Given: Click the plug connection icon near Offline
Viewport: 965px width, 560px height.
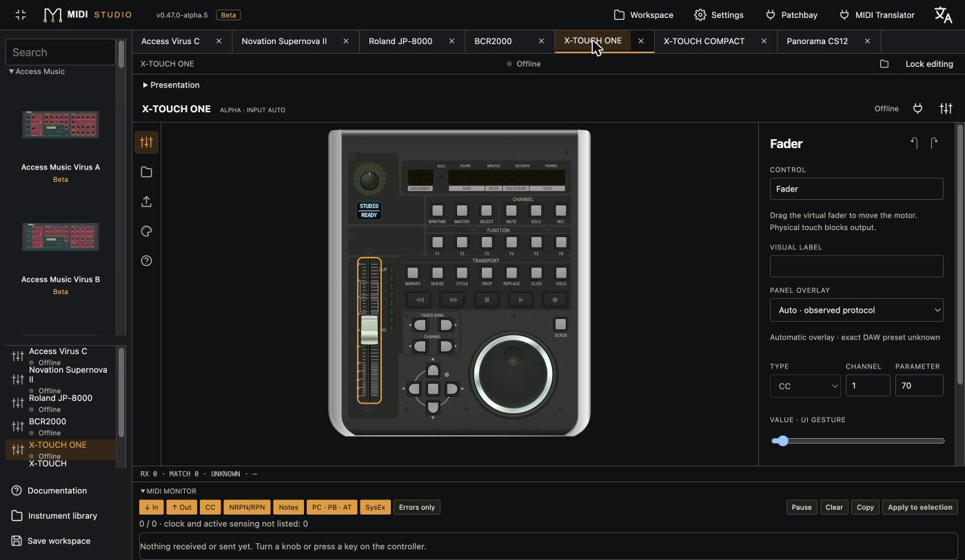Looking at the screenshot, I should point(917,108).
